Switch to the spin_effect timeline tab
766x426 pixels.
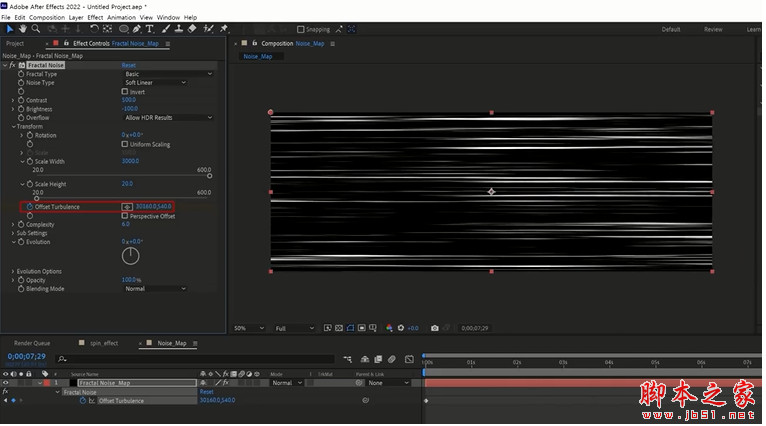click(104, 343)
